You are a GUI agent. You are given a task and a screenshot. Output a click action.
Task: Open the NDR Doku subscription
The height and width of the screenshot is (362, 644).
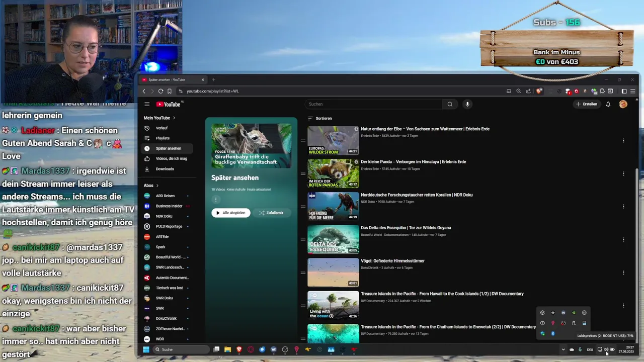point(166,216)
